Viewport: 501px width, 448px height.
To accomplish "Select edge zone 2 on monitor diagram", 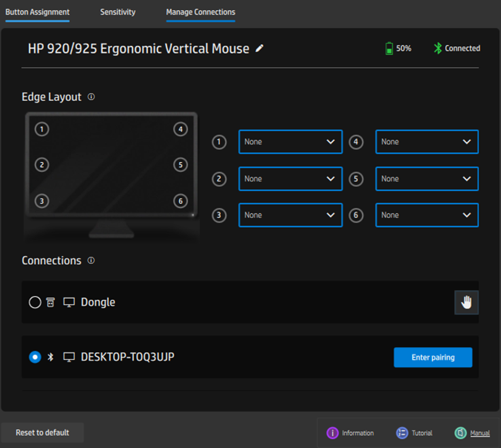I will 42,165.
